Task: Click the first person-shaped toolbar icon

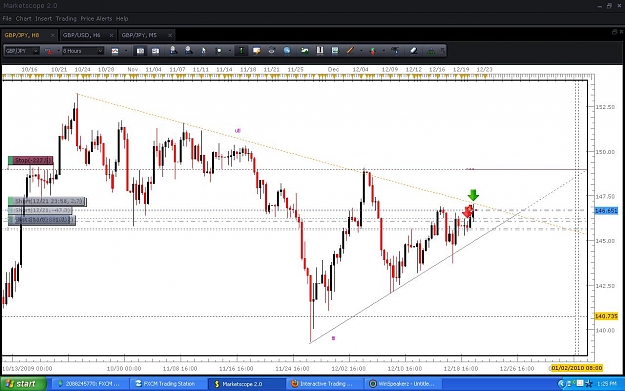Action: point(173,50)
